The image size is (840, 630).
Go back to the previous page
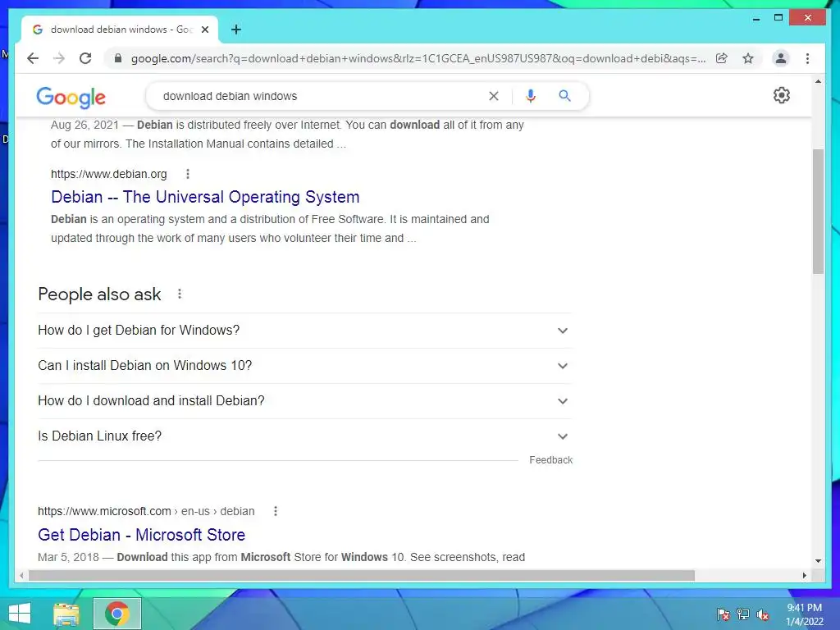tap(33, 58)
